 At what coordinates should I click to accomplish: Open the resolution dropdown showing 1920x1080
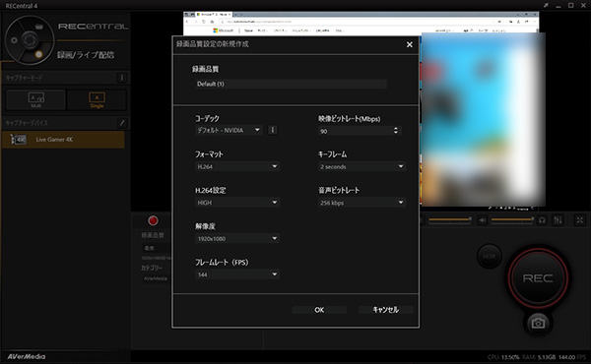[237, 239]
